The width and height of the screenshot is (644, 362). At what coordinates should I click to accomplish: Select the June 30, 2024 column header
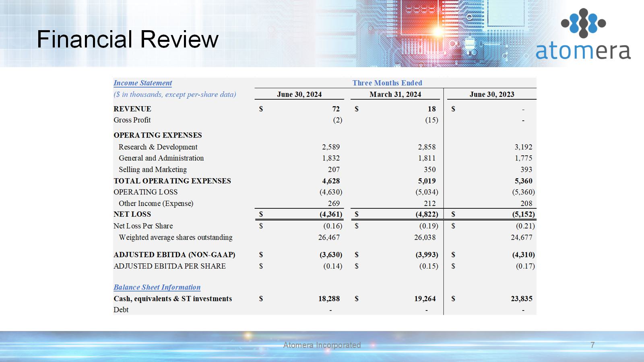tap(299, 95)
